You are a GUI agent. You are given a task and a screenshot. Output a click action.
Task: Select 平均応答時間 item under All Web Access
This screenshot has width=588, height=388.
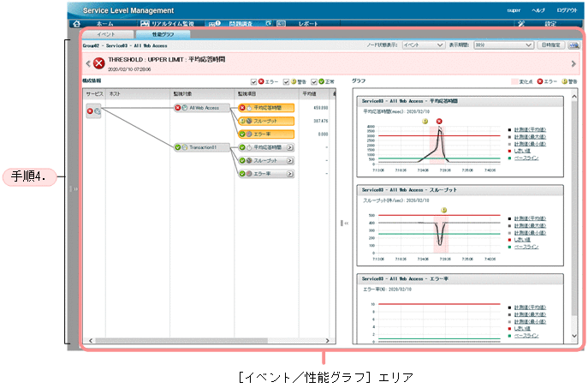tap(266, 108)
